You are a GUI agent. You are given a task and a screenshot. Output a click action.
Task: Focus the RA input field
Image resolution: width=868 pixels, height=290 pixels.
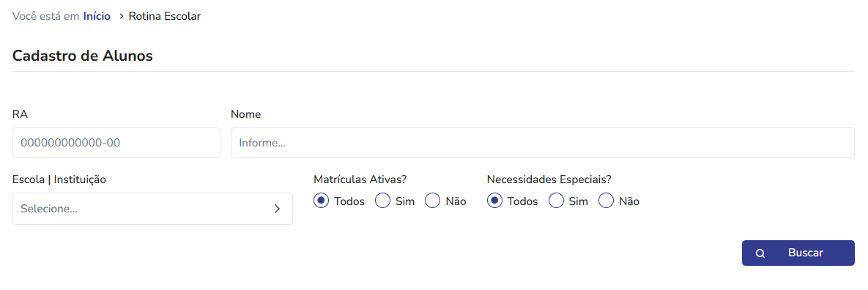(x=116, y=143)
